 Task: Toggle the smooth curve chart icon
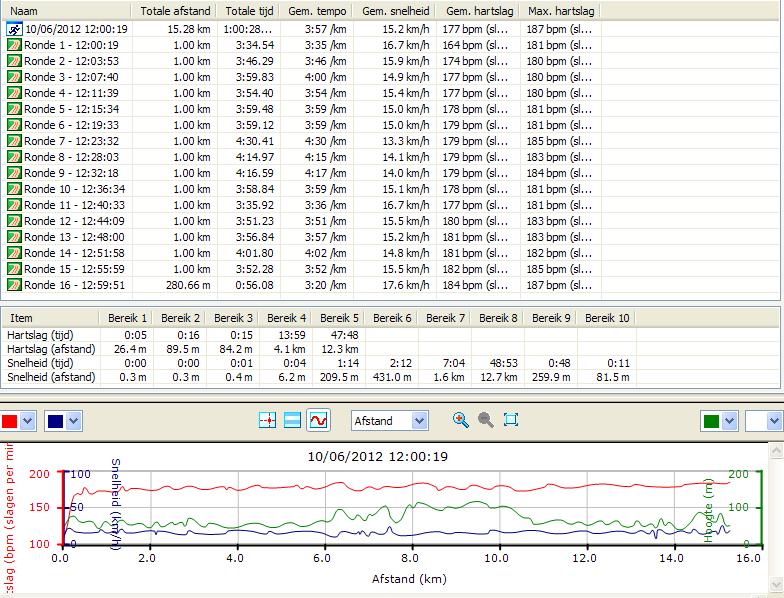pos(318,420)
